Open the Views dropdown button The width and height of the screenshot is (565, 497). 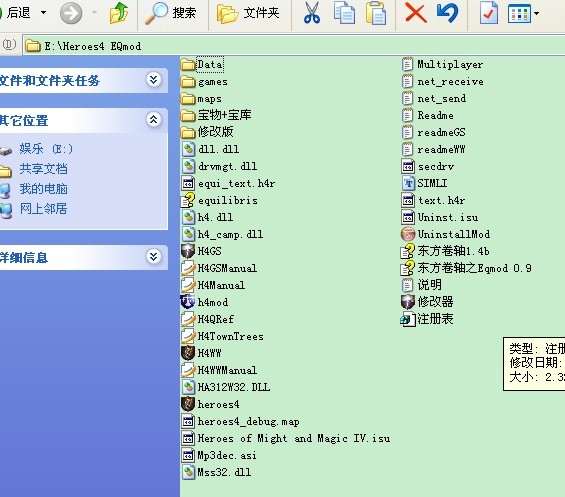523,13
